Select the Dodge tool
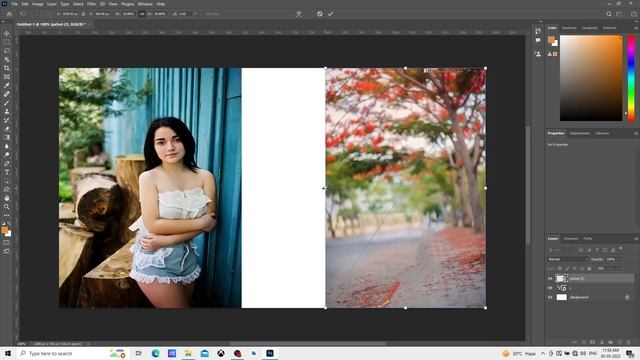The image size is (640, 360). [x=7, y=155]
